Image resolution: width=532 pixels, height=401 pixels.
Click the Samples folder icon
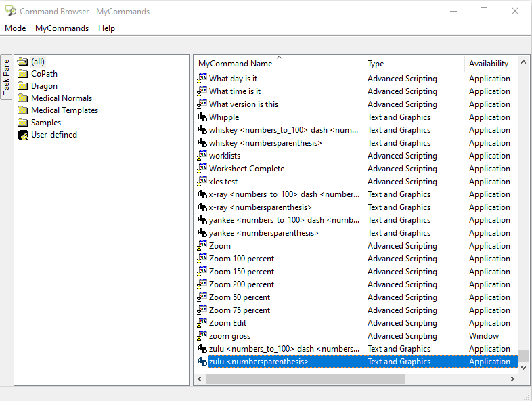[23, 123]
